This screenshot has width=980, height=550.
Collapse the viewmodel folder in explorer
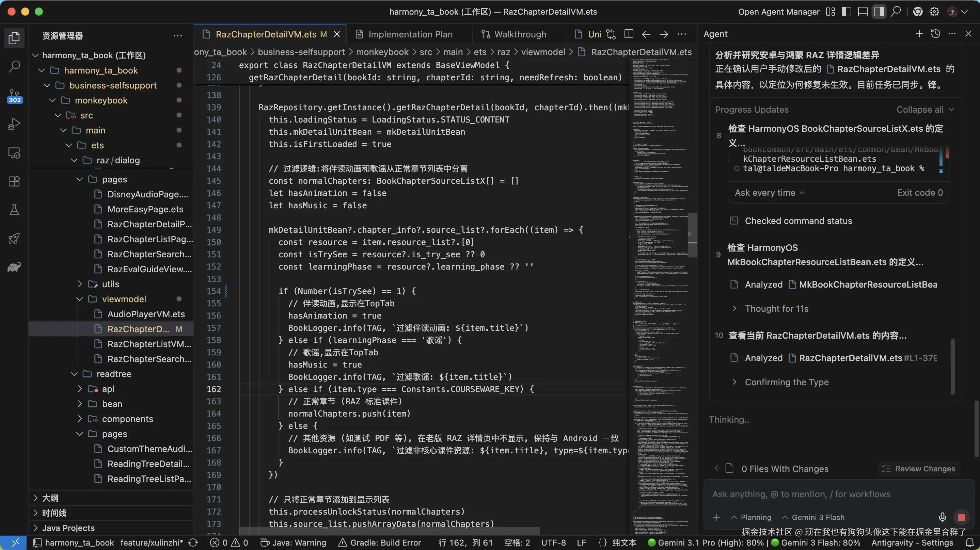80,299
